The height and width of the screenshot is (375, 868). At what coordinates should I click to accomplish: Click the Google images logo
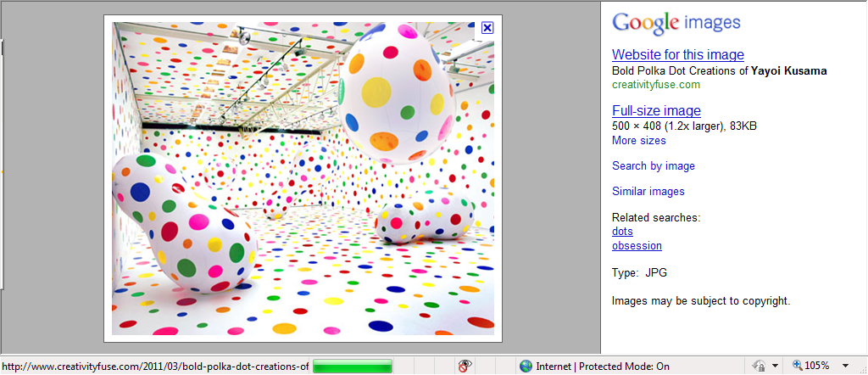(676, 23)
